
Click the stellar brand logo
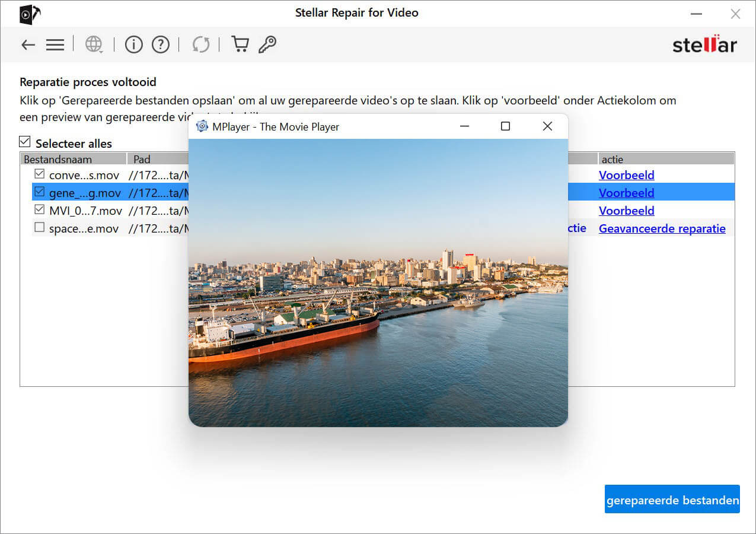coord(705,44)
